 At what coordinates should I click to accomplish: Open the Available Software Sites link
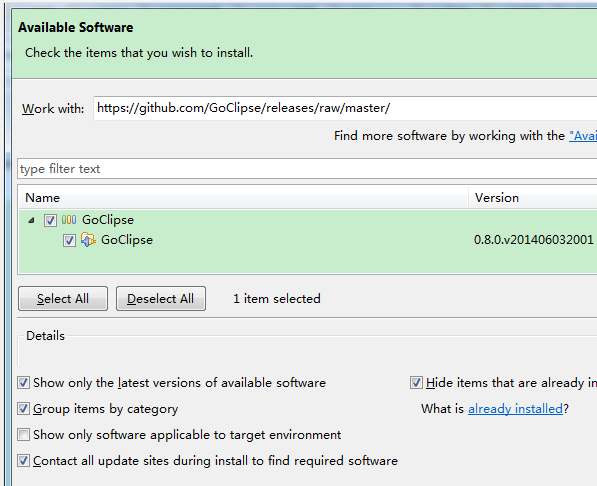pyautogui.click(x=583, y=136)
